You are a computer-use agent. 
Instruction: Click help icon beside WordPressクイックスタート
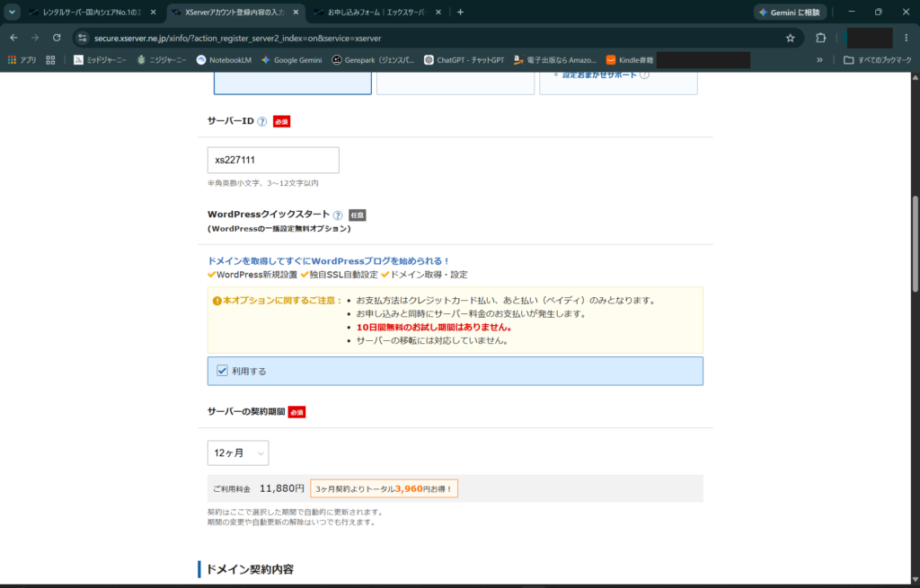(338, 215)
